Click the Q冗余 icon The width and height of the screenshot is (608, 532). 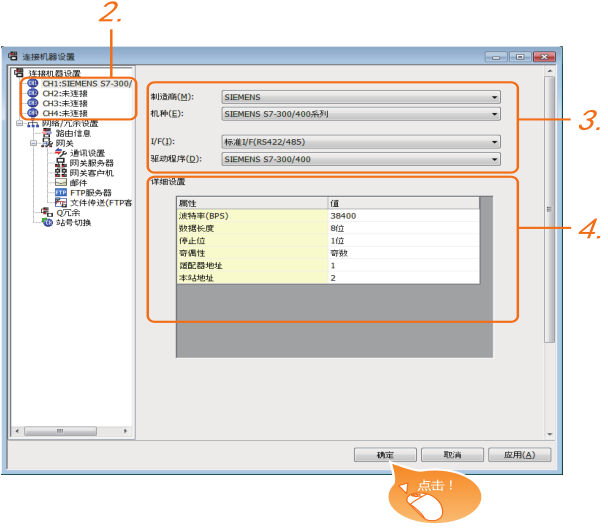[x=47, y=212]
